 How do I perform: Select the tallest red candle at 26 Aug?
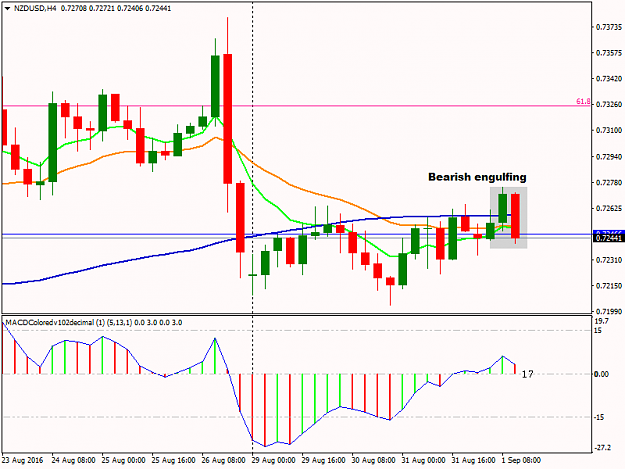tap(228, 119)
